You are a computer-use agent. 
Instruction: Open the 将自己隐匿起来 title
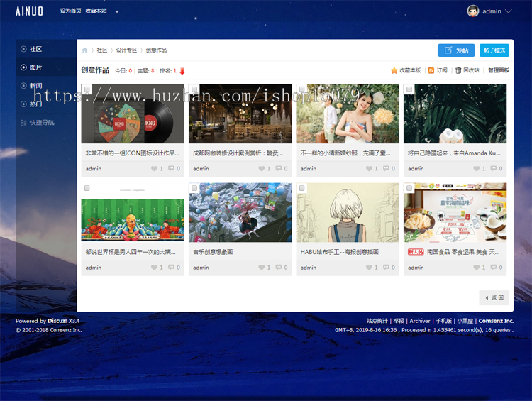click(x=454, y=153)
